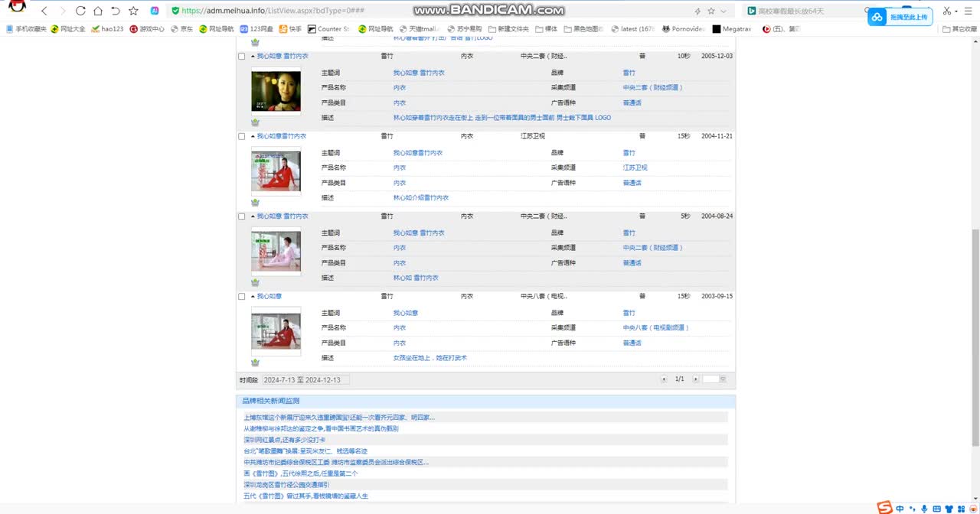980x514 pixels.
Task: Tick checkbox for 2005-12-03 我心如意 雪竹内衣 row
Action: [242, 57]
